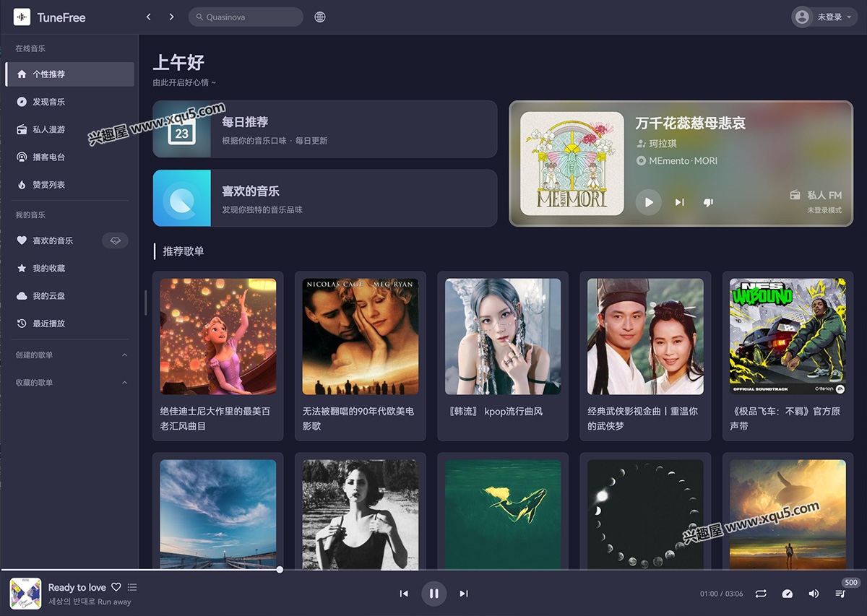Click the list icon next to Ready to love
The height and width of the screenshot is (616, 867).
pos(132,587)
